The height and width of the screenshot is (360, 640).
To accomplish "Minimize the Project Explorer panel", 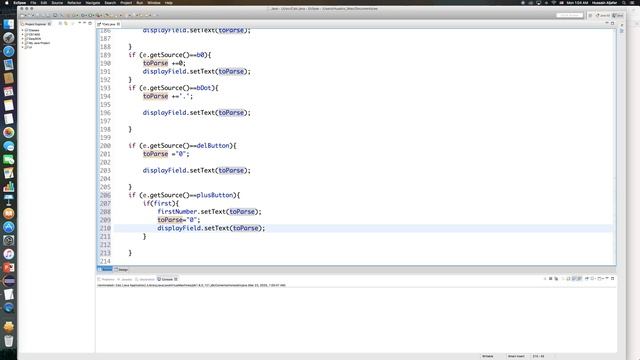I will pyautogui.click(x=84, y=23).
